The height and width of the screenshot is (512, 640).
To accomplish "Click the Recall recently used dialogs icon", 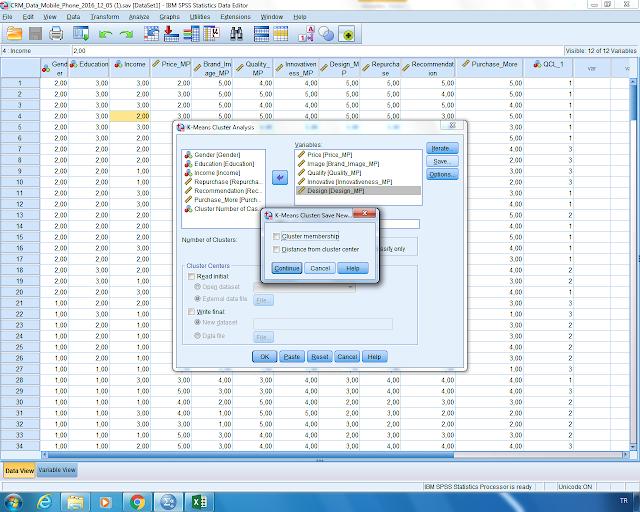I will 81,33.
